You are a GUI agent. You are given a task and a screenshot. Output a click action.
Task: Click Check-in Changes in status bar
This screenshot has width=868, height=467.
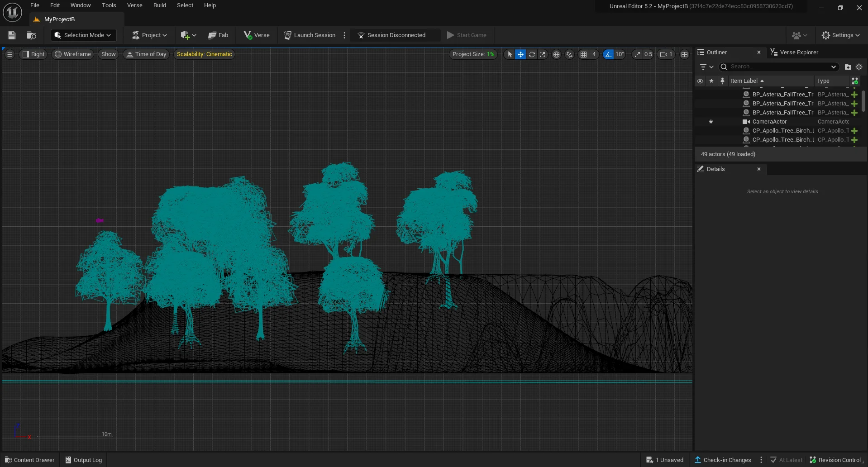coord(723,460)
